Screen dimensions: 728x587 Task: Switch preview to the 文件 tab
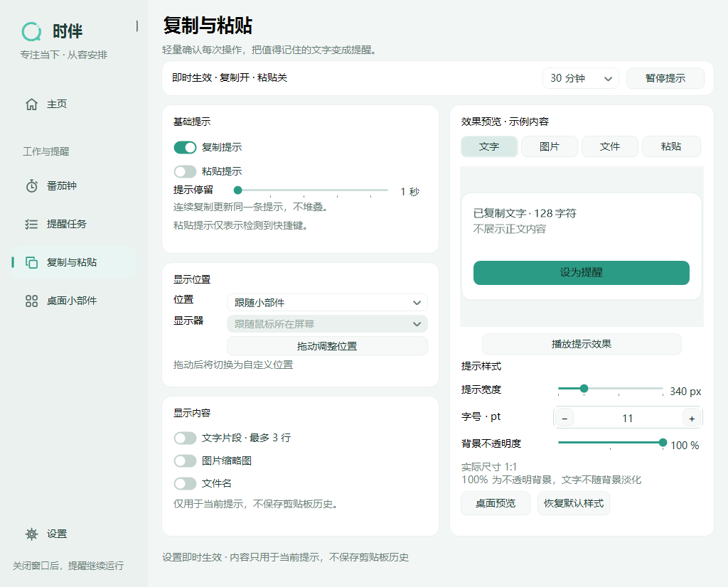point(610,146)
